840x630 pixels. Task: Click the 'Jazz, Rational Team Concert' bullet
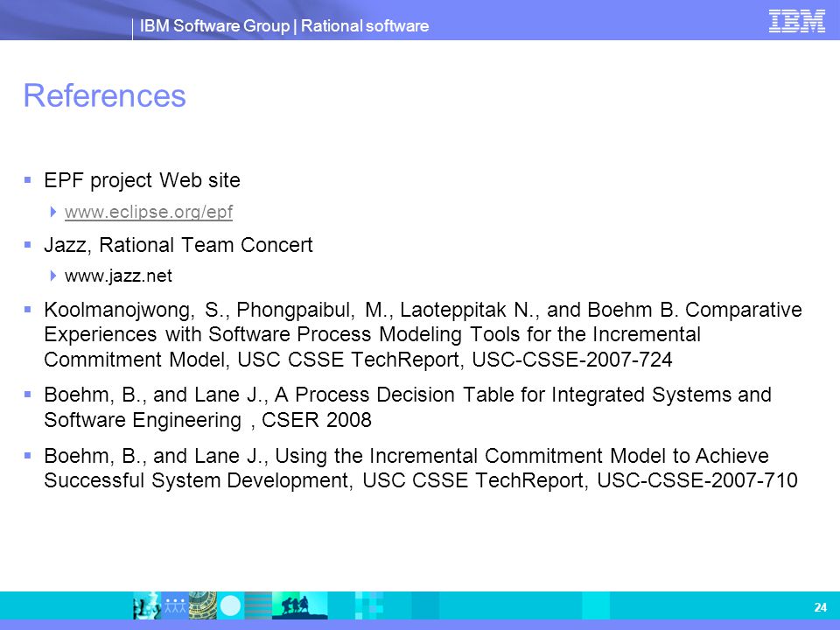pos(178,245)
